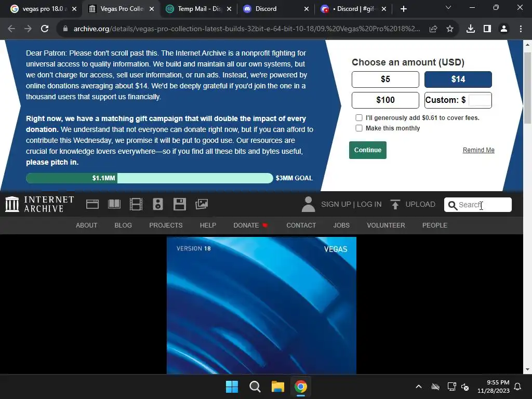Open the Video film strip icon

(136, 204)
